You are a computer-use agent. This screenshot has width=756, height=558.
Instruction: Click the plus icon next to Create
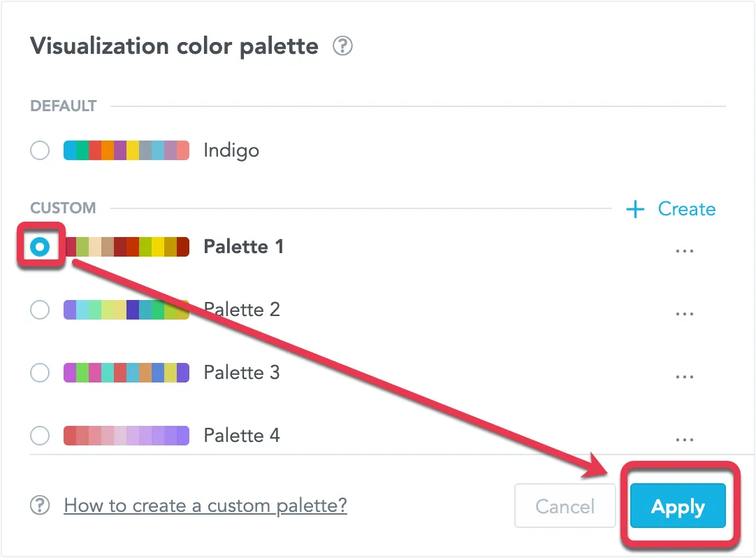[635, 208]
